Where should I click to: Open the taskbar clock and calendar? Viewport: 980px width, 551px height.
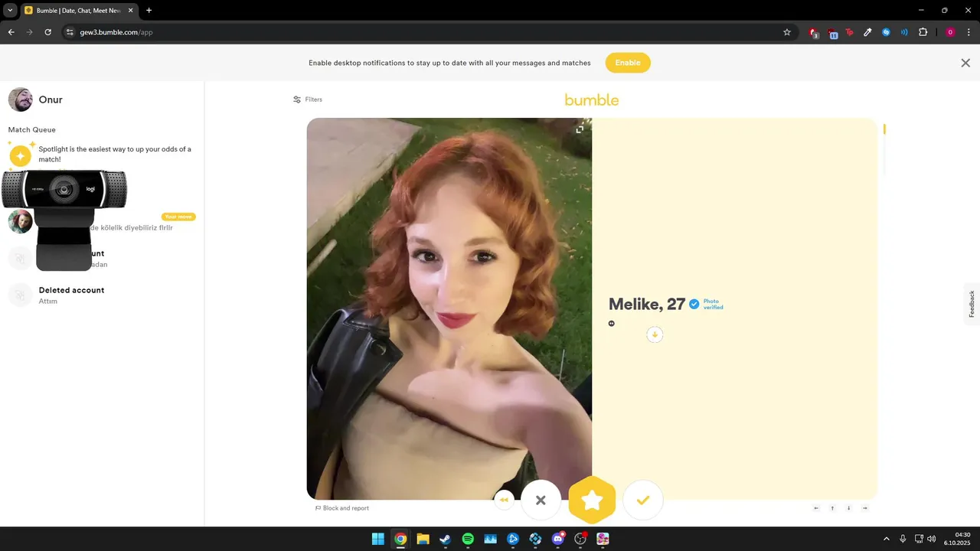click(958, 539)
